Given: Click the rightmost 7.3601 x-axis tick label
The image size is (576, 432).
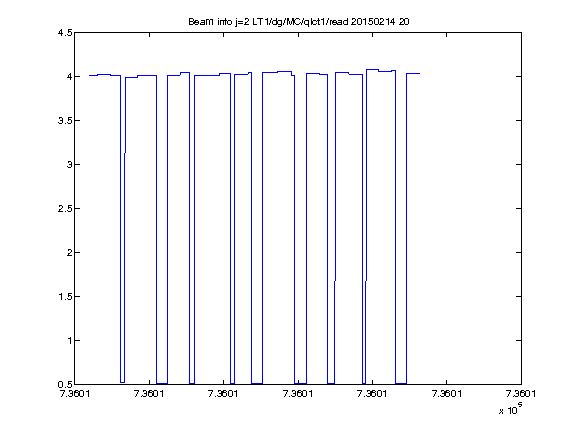Looking at the screenshot, I should (x=521, y=394).
